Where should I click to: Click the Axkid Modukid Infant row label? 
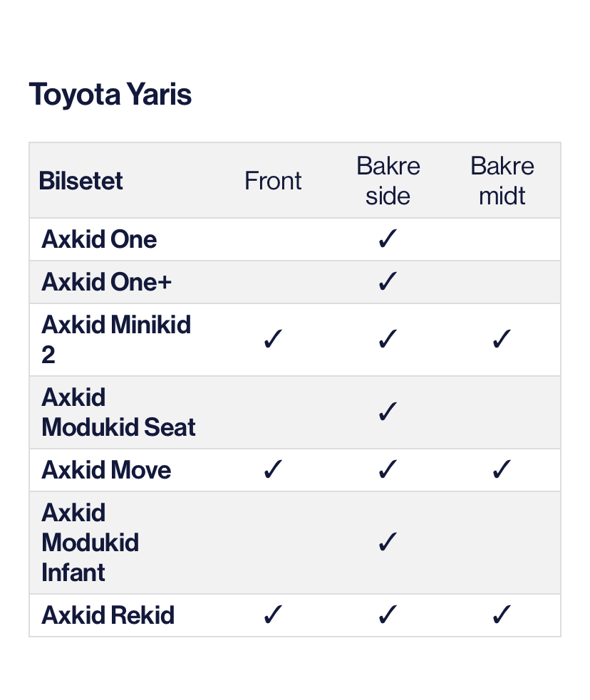tap(90, 543)
